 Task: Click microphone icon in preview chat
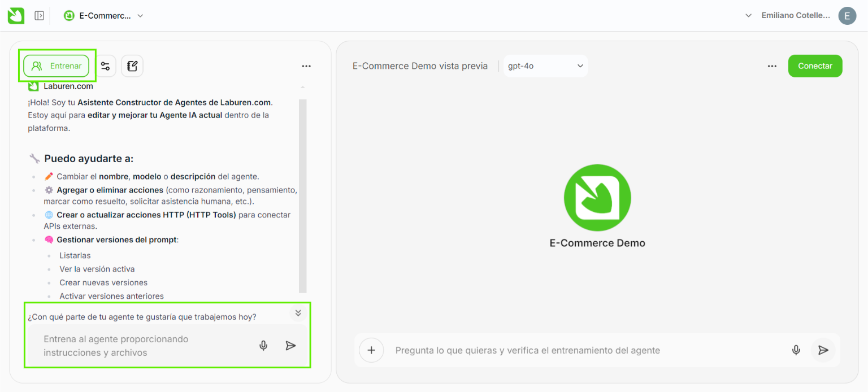[796, 350]
